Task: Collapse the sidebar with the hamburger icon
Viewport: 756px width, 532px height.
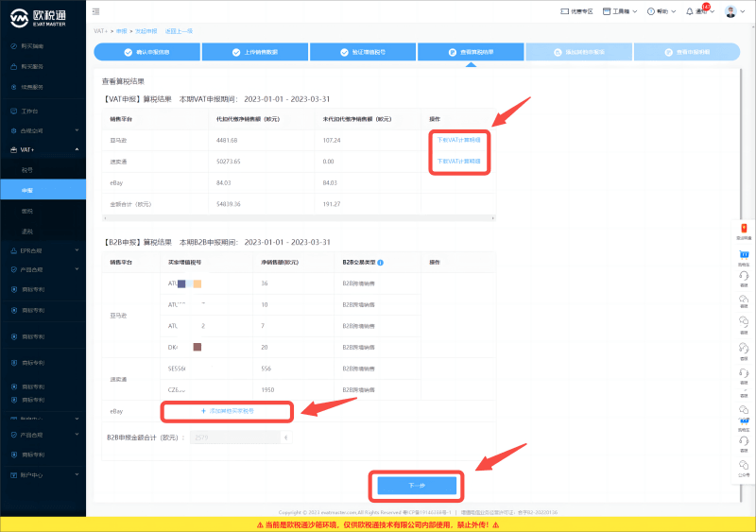Action: tap(96, 11)
